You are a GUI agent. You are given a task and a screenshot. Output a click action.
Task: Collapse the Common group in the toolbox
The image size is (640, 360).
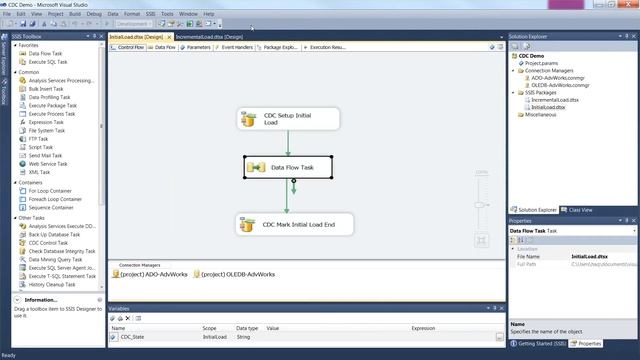coord(16,72)
